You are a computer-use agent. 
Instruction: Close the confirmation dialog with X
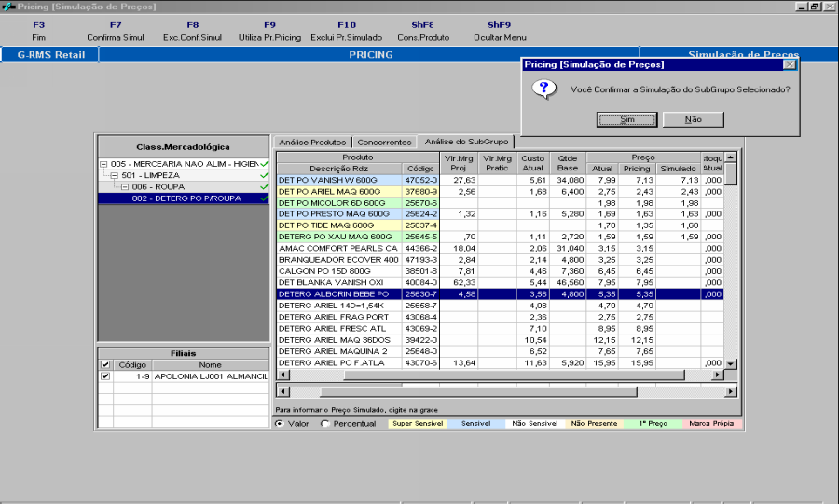(x=789, y=64)
